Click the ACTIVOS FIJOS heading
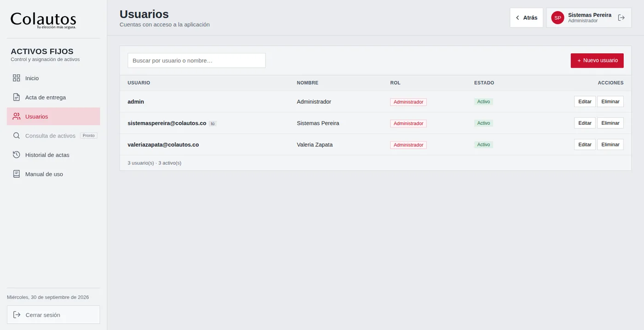The width and height of the screenshot is (644, 330). [42, 52]
